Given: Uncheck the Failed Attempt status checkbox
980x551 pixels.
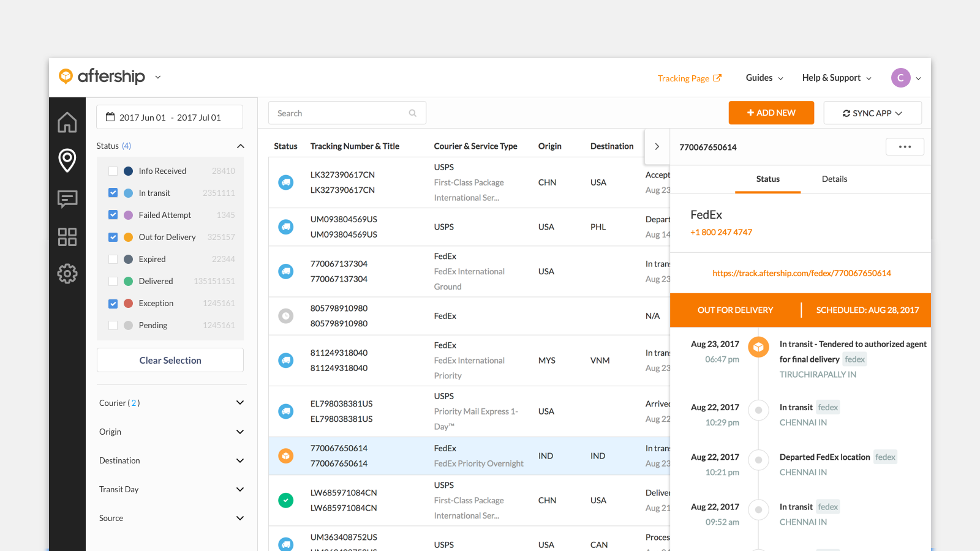Looking at the screenshot, I should point(113,215).
